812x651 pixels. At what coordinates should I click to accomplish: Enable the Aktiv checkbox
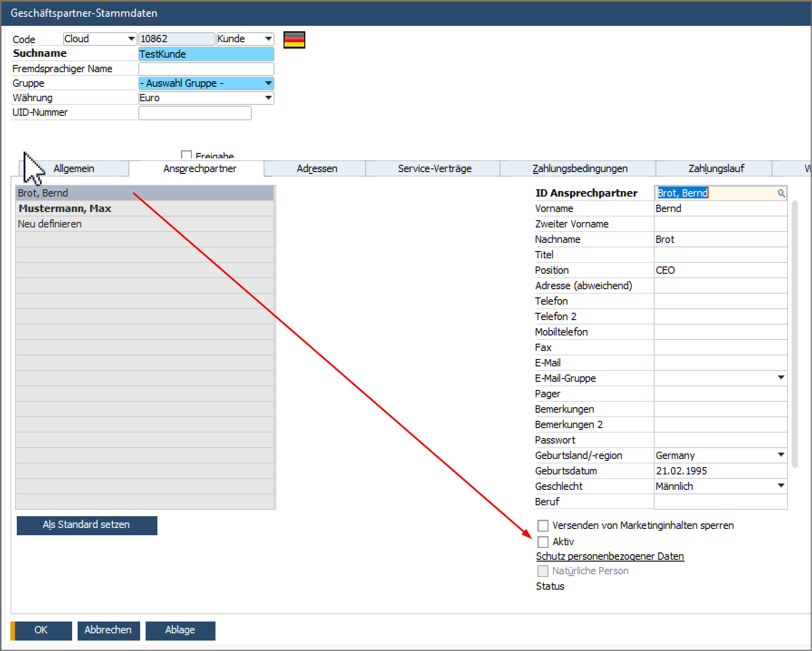(543, 542)
